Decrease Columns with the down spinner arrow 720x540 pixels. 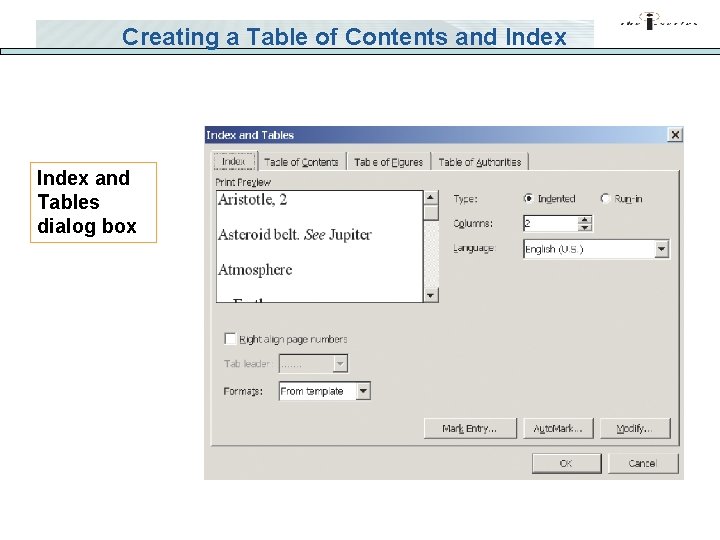coord(585,227)
